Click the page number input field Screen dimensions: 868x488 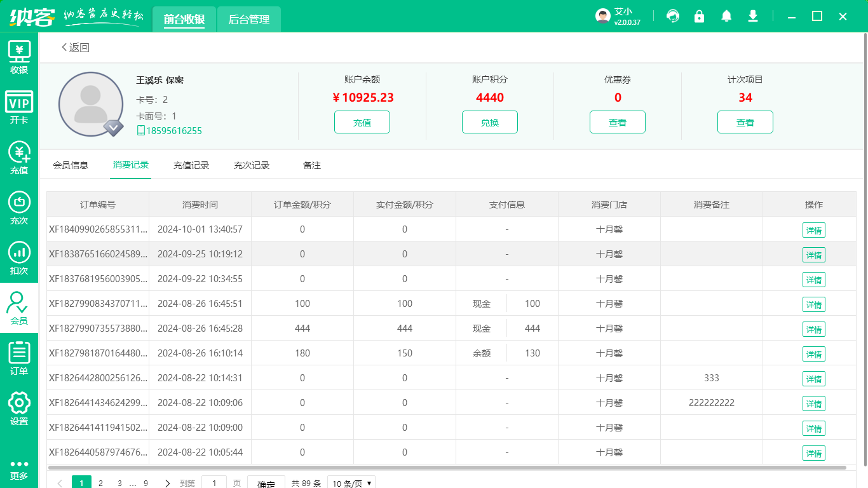click(x=214, y=483)
